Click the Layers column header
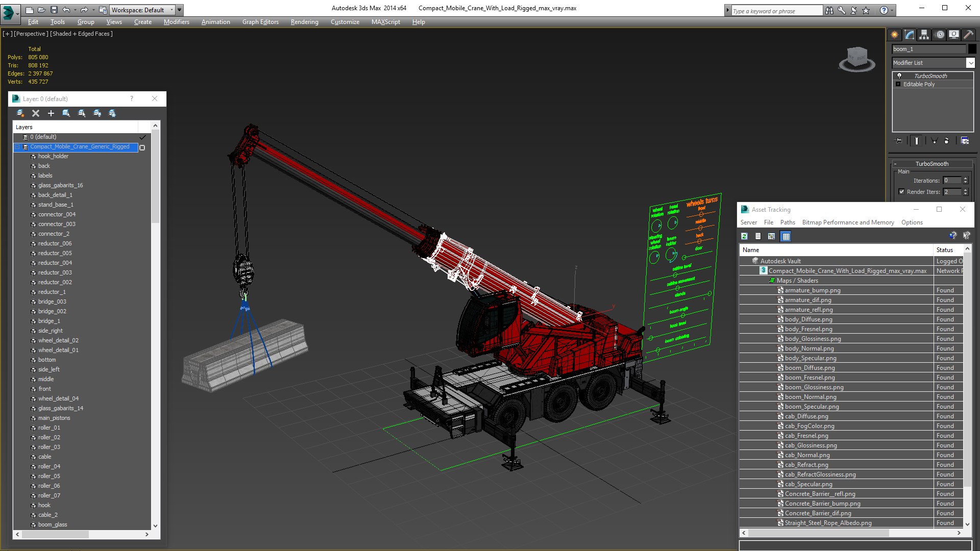The width and height of the screenshot is (980, 551). point(76,127)
